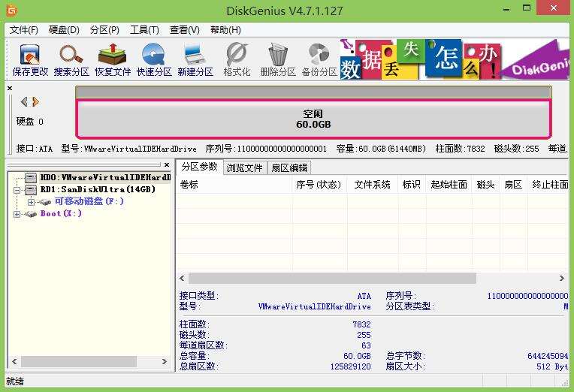The image size is (574, 392).
Task: Go to previous disk with left arrow
Action: 24,101
